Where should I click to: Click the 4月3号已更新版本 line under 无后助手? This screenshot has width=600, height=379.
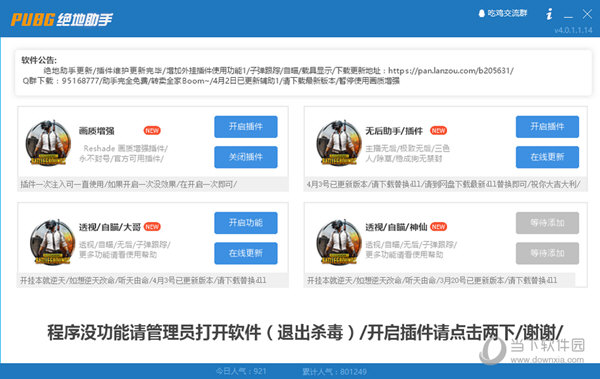point(443,184)
